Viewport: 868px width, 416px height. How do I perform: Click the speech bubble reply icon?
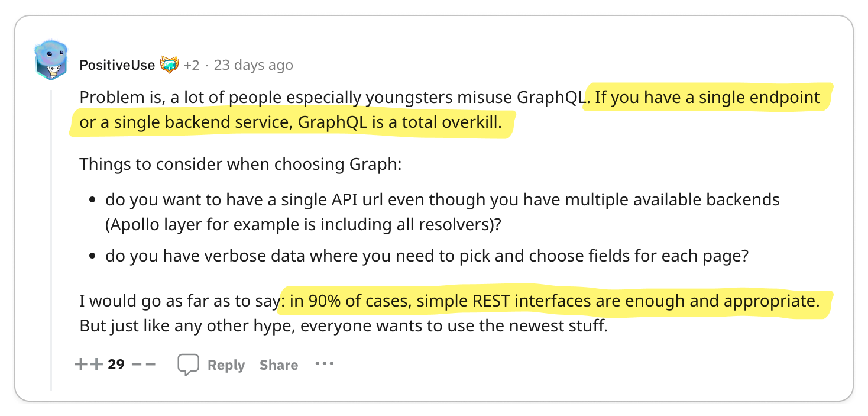coord(188,365)
